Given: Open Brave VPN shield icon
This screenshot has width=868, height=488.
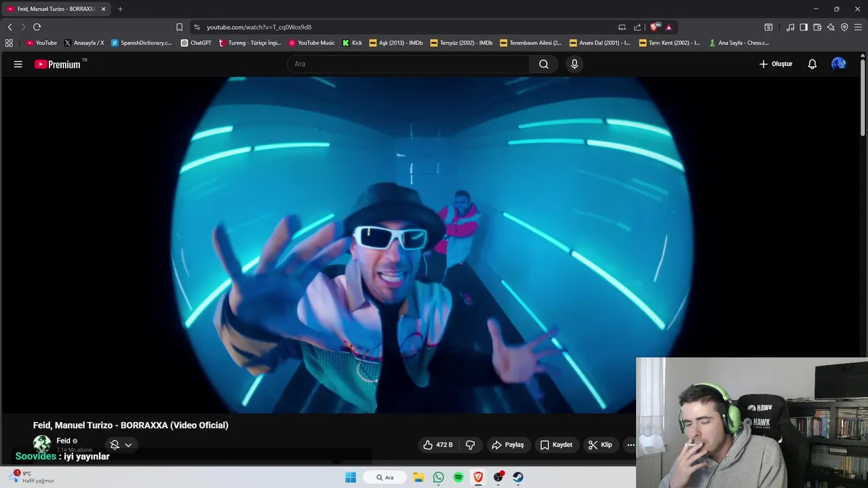Looking at the screenshot, I should tap(844, 27).
